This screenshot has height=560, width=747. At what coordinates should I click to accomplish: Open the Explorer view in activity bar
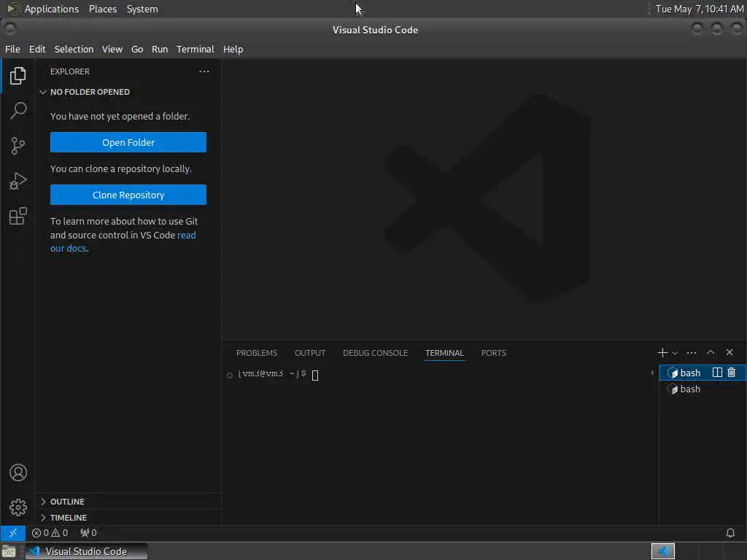(18, 76)
